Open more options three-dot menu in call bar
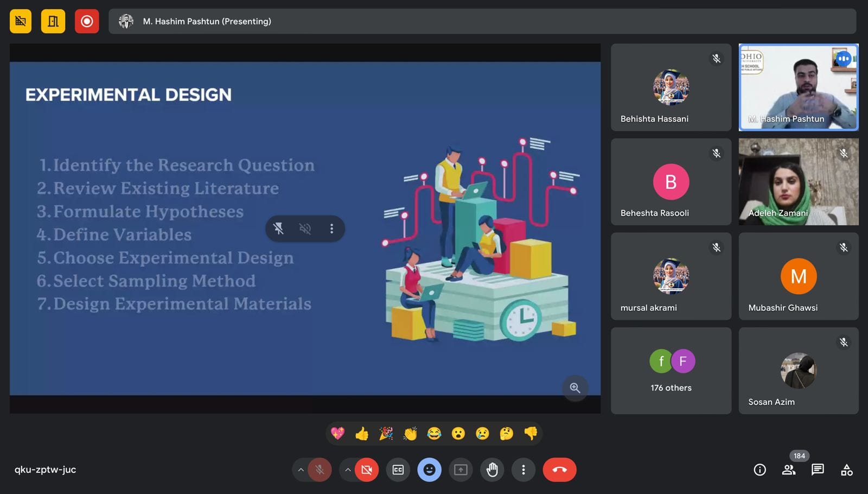Screen dimensions: 868x494 [x=523, y=470]
